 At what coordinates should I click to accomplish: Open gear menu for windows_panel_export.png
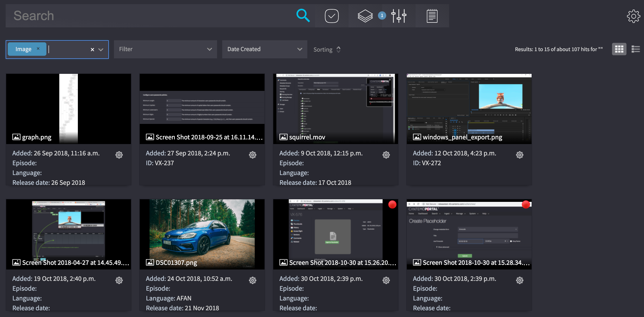click(x=519, y=155)
